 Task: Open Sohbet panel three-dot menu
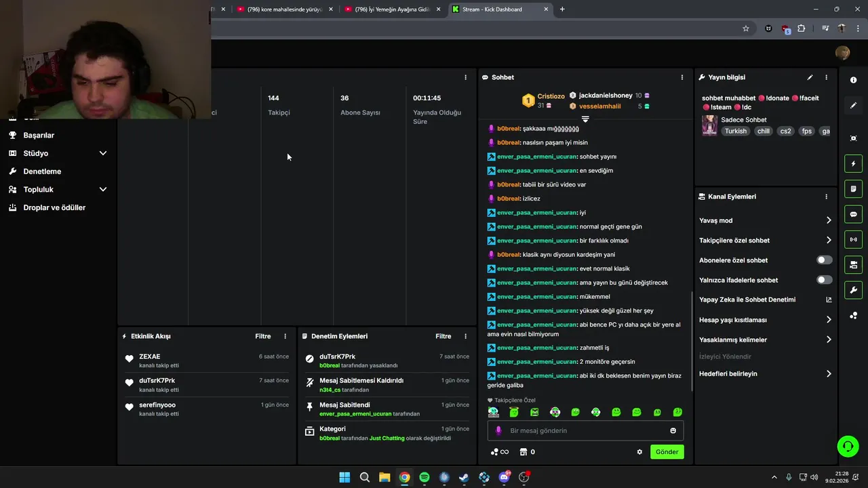point(682,77)
